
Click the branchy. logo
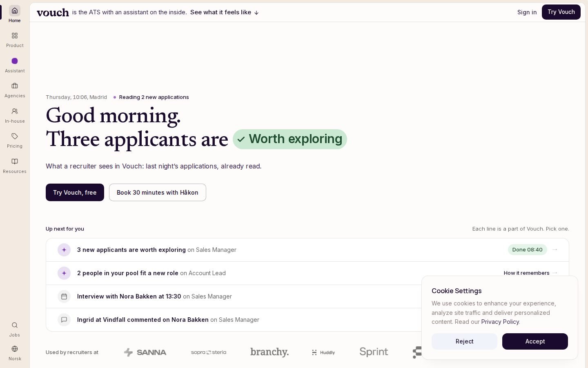pos(269,352)
